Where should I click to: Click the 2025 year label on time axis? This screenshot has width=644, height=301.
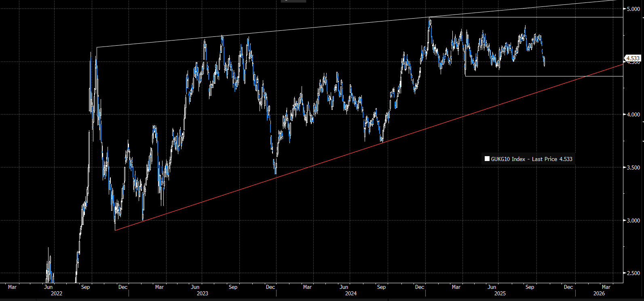pos(500,293)
